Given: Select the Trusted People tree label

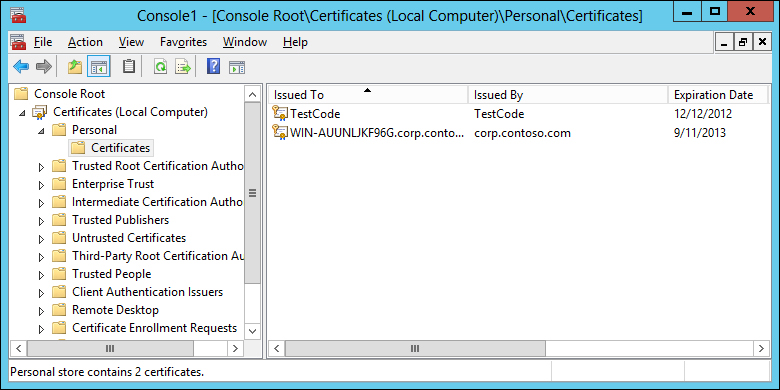Looking at the screenshot, I should tap(111, 274).
